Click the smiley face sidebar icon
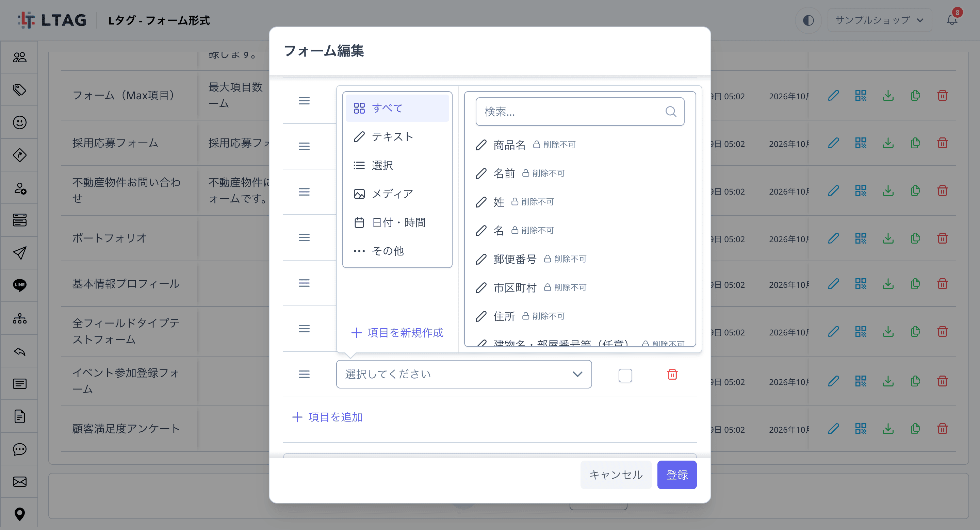The width and height of the screenshot is (980, 530). pos(19,122)
